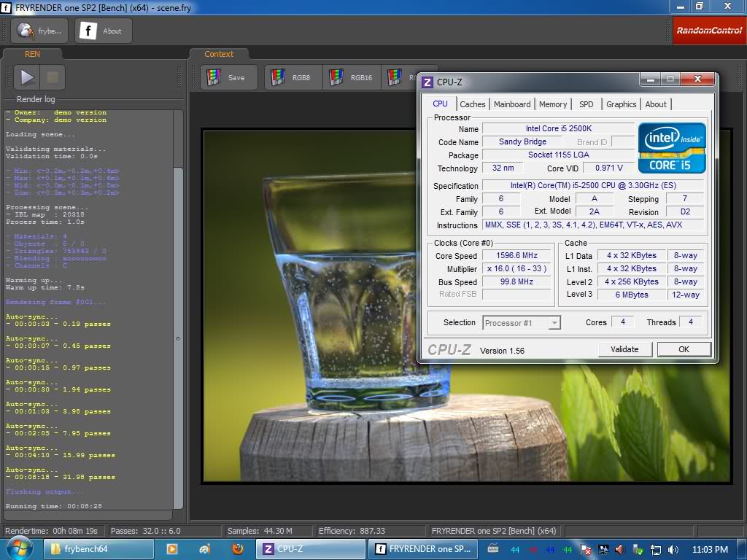Open Firefox from the taskbar

pyautogui.click(x=237, y=549)
